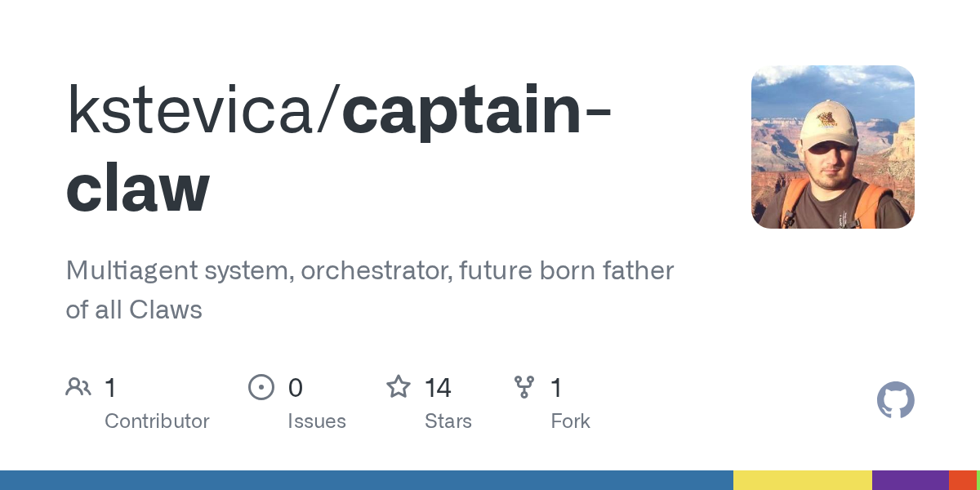Click the purple language bar segment
The height and width of the screenshot is (490, 980).
tap(911, 480)
